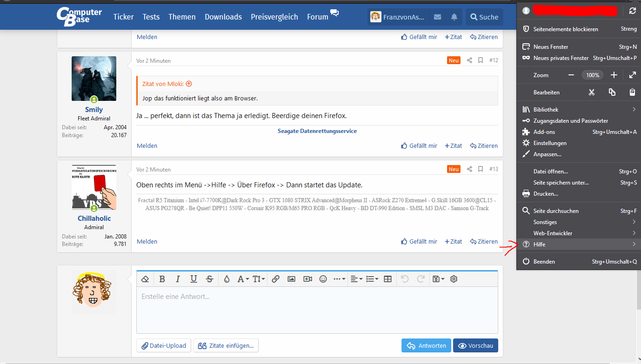
Task: Open the envelope messages icon in header
Action: [437, 17]
